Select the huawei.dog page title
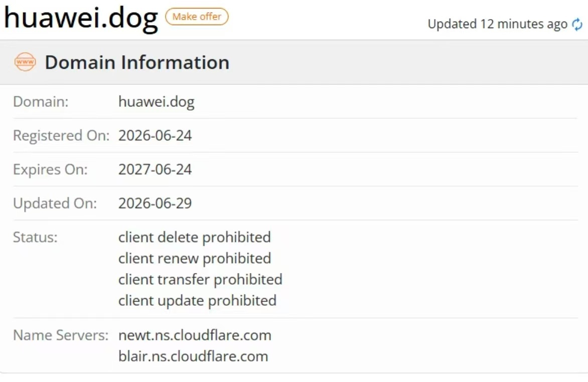The width and height of the screenshot is (588, 382). (x=81, y=18)
